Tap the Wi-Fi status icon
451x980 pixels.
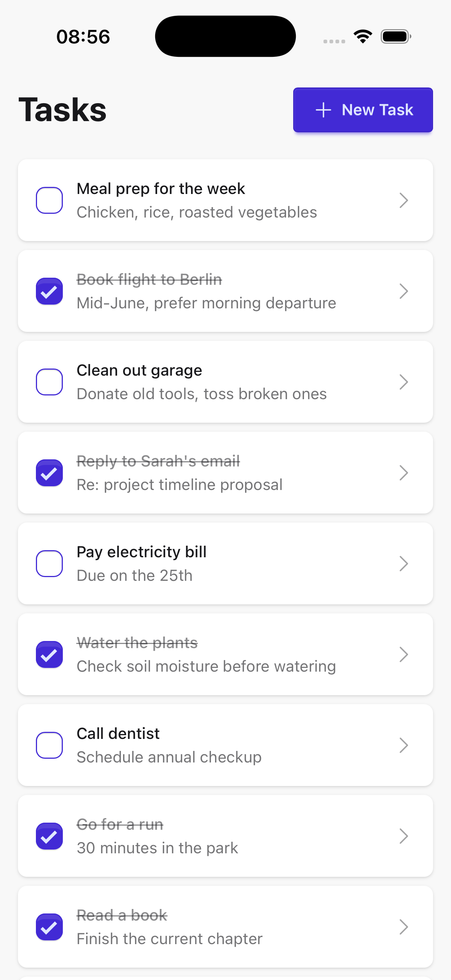[363, 37]
